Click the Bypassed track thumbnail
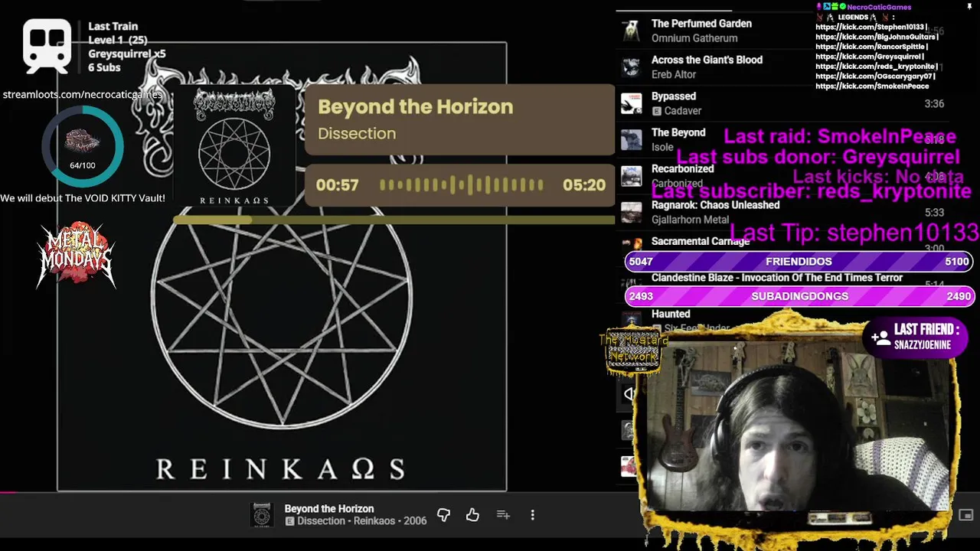The height and width of the screenshot is (551, 980). [x=631, y=103]
